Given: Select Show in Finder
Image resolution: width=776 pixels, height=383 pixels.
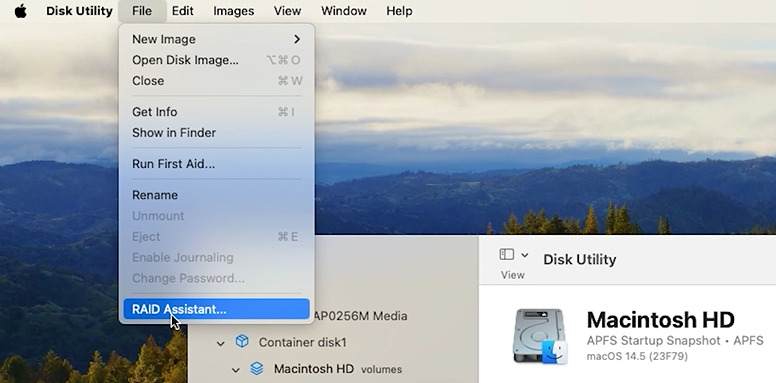Looking at the screenshot, I should [x=216, y=133].
